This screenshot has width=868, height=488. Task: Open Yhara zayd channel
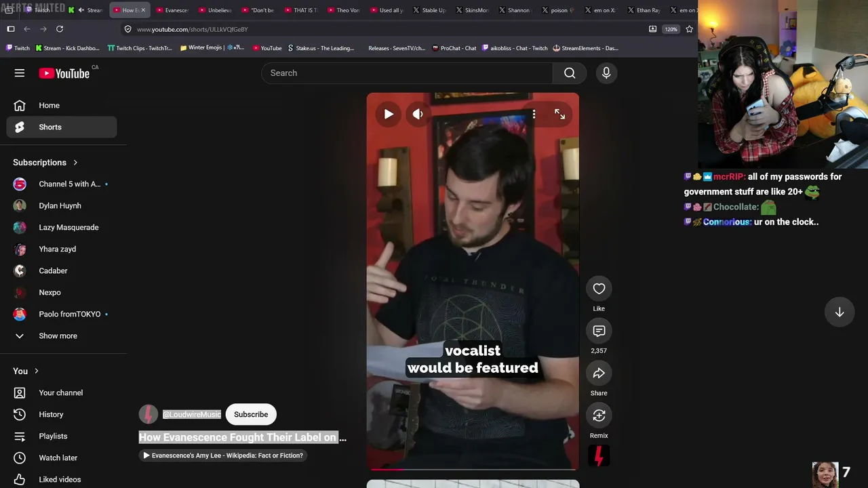point(62,249)
